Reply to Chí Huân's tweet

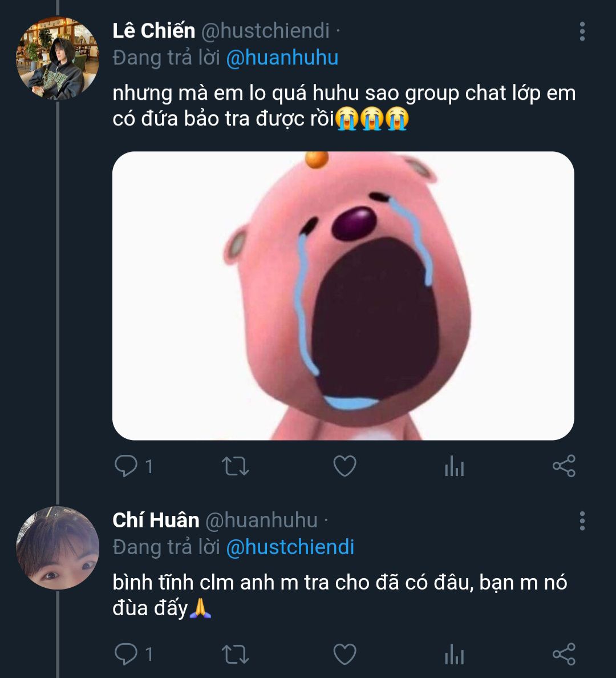point(125,654)
